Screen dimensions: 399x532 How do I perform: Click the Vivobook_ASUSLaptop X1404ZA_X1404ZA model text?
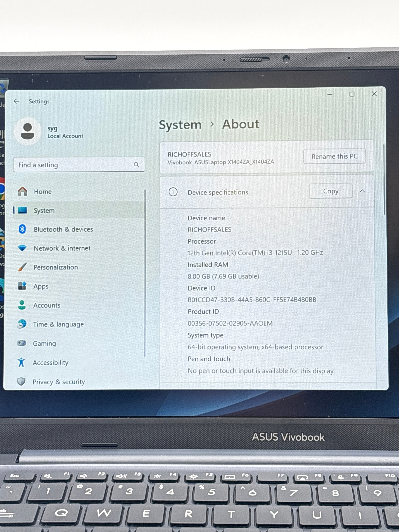tap(221, 162)
